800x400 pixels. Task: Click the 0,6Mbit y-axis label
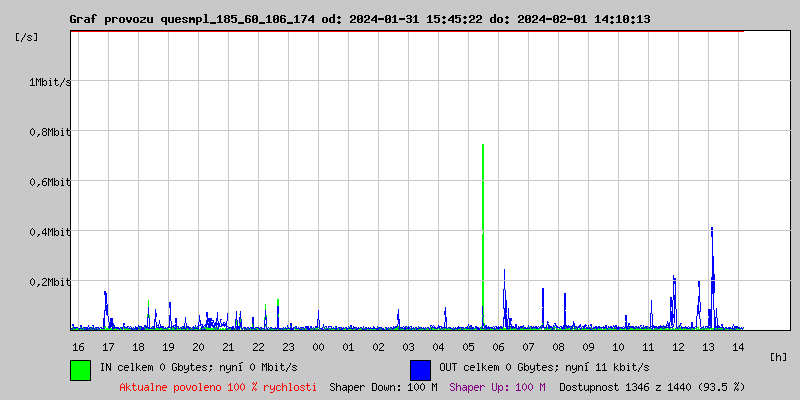[x=50, y=182]
